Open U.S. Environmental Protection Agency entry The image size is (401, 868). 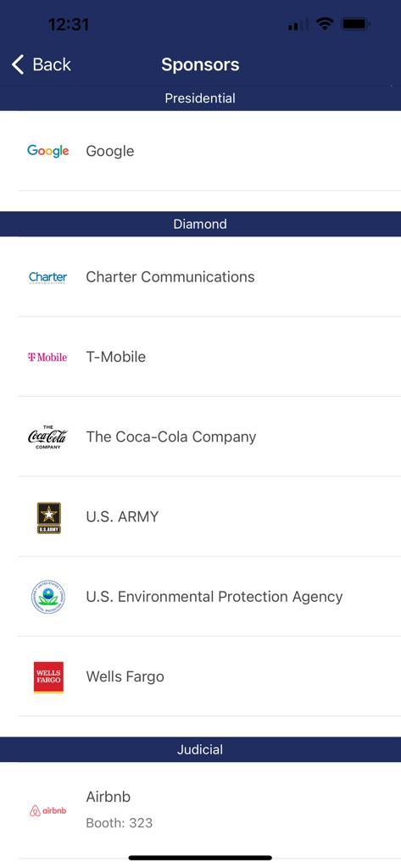tap(200, 596)
